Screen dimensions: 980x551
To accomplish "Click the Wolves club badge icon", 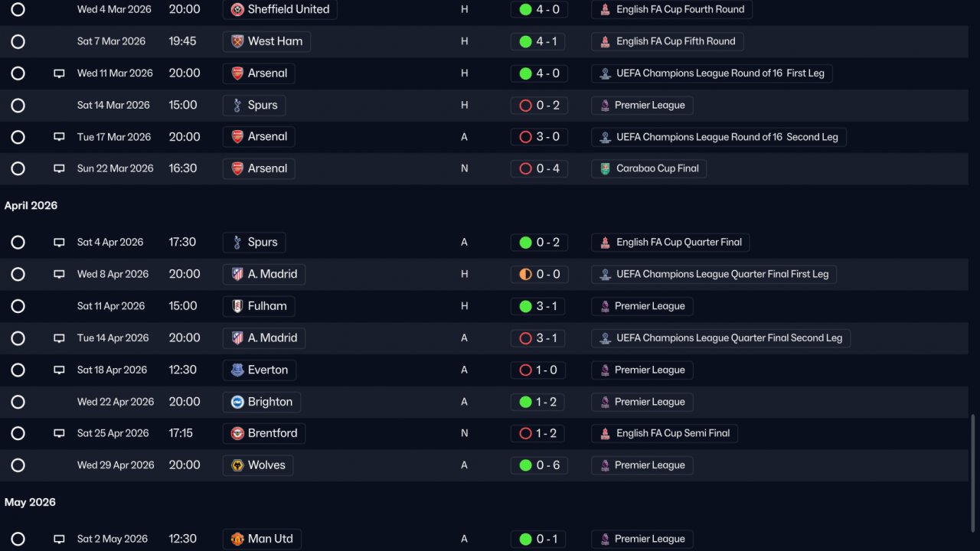I will pos(237,465).
